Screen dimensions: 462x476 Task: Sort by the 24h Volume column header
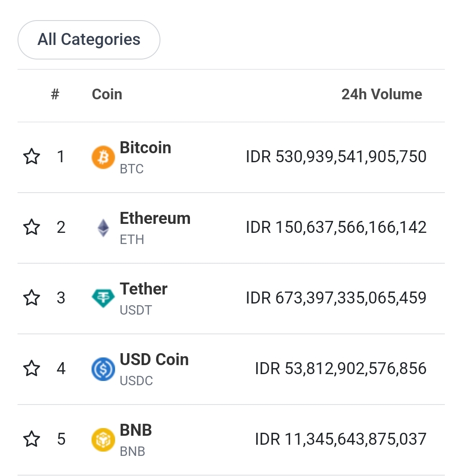point(382,94)
